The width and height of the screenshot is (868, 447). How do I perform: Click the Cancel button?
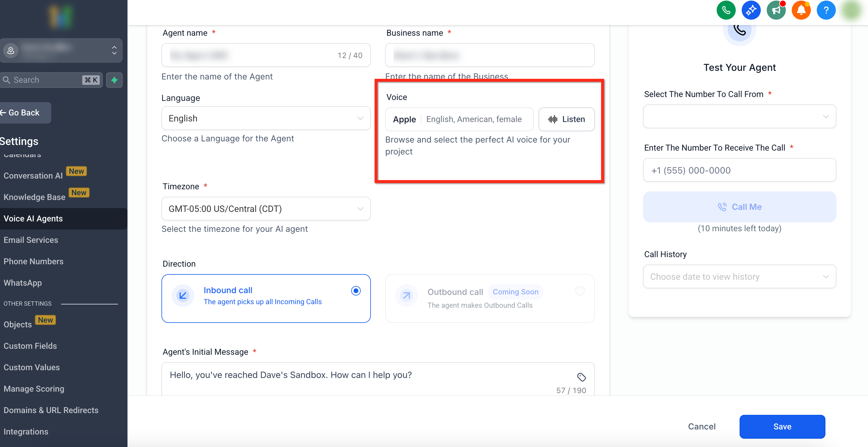click(701, 426)
